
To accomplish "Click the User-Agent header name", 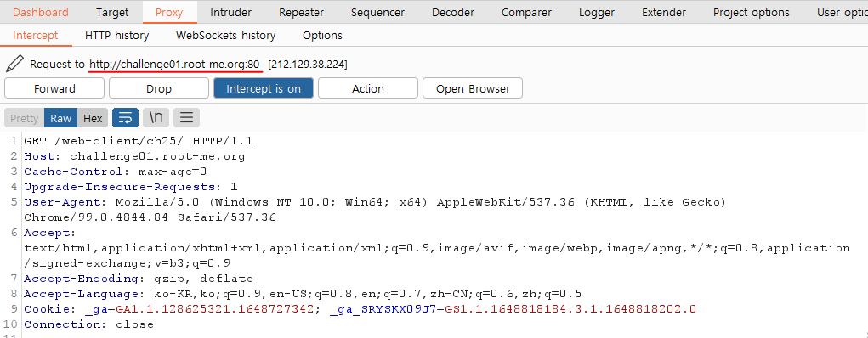I will point(63,202).
